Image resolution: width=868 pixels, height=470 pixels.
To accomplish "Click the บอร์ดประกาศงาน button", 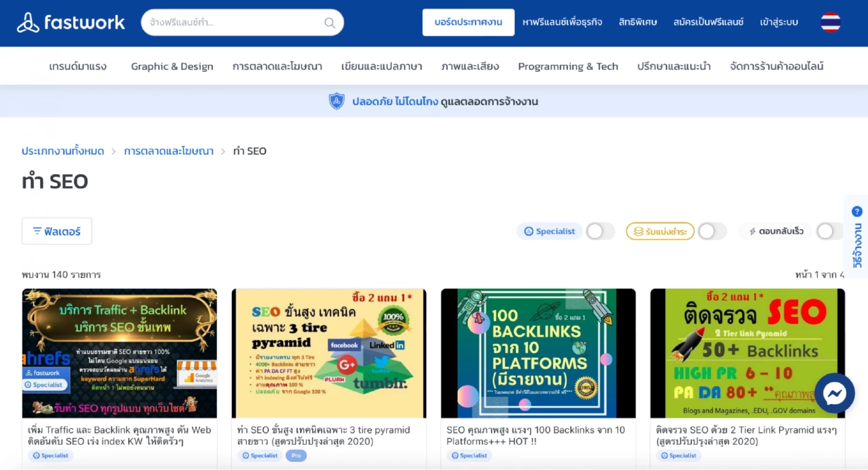I will [468, 22].
